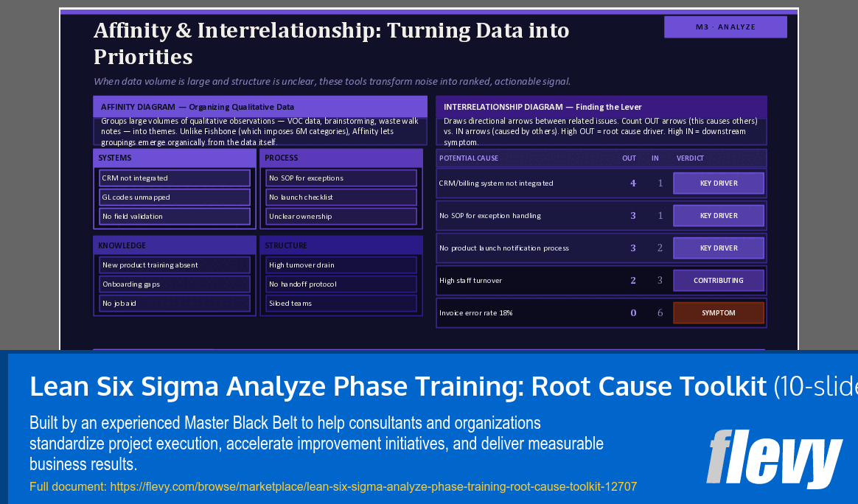Click the SYMPTOM verdict badge
858x504 pixels.
[x=719, y=313]
